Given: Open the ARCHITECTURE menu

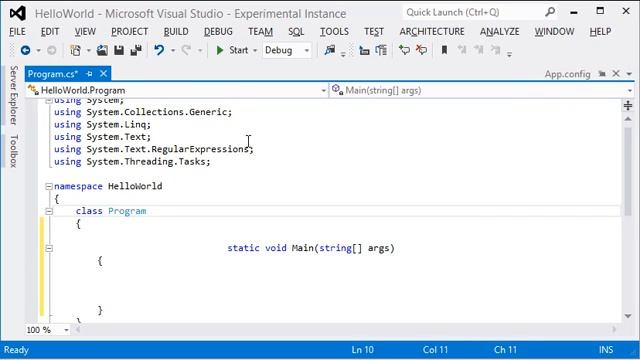Looking at the screenshot, I should 432,31.
